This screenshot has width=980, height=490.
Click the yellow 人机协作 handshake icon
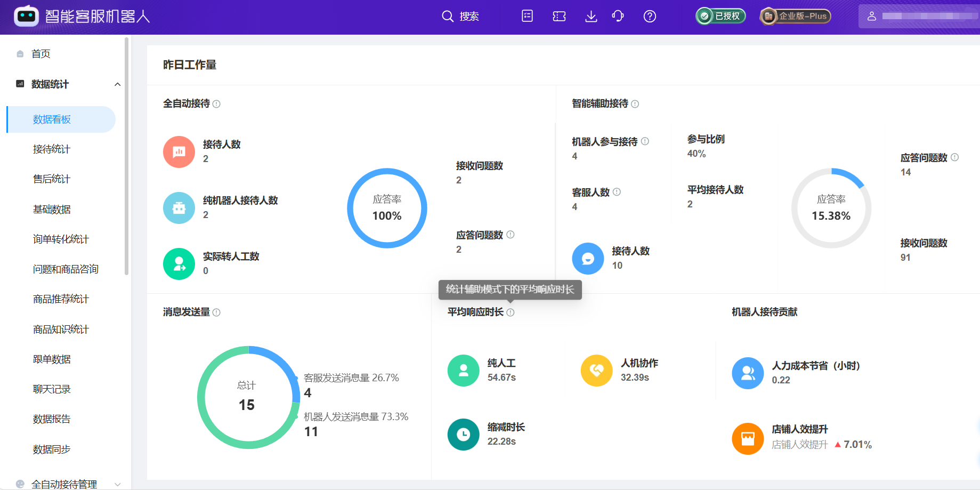point(597,371)
